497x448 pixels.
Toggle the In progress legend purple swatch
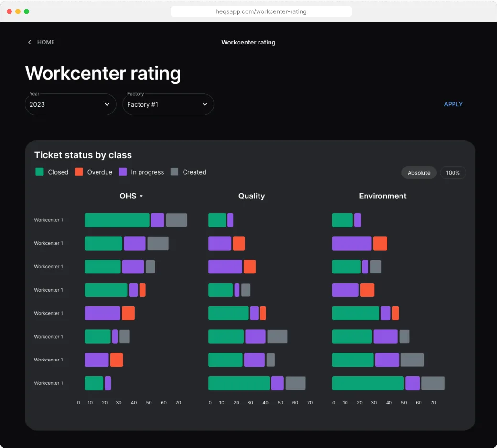tap(123, 172)
